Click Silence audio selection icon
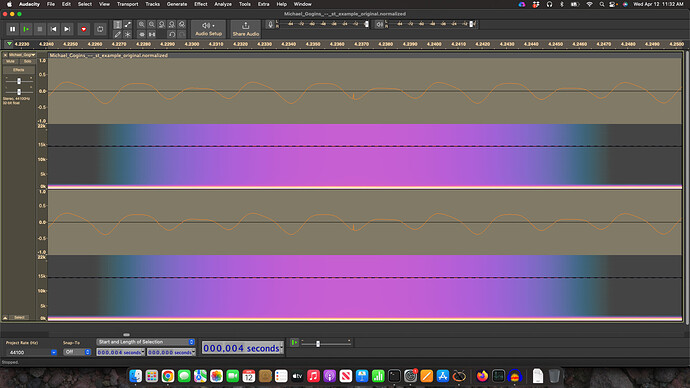The width and height of the screenshot is (690, 388). (x=151, y=34)
